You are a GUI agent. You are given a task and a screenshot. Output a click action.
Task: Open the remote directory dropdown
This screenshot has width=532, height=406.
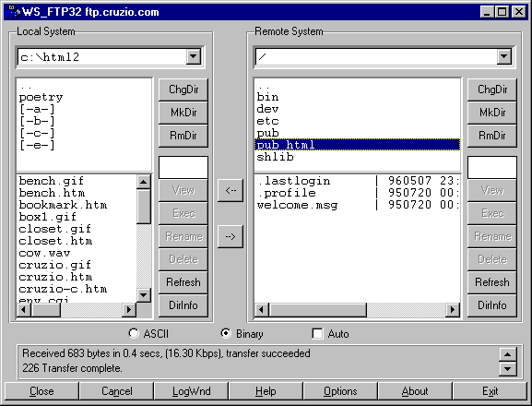(x=504, y=56)
